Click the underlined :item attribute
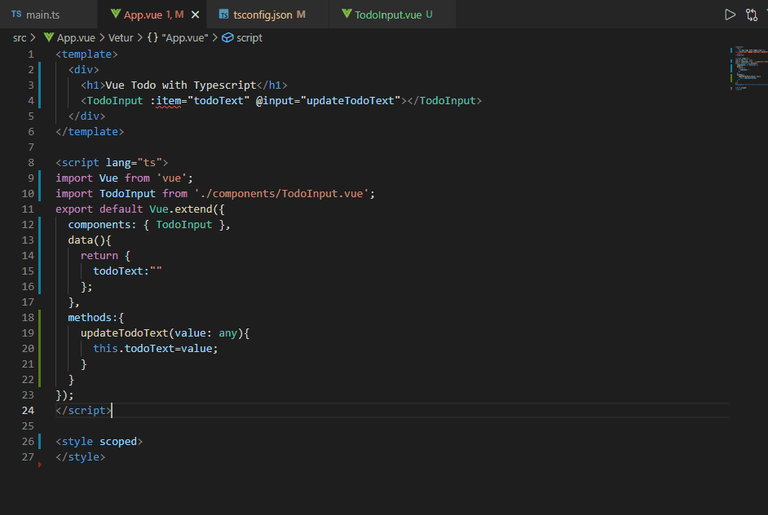This screenshot has height=515, width=768. [x=166, y=100]
